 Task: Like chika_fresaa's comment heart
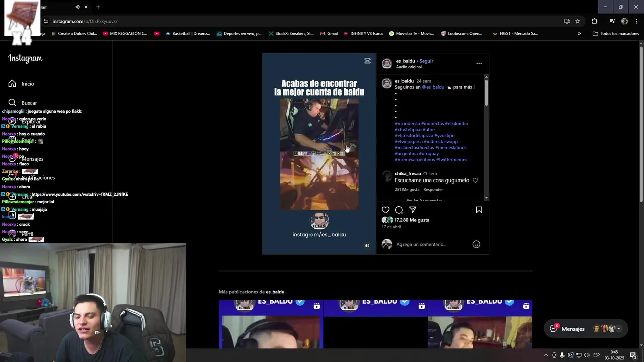tap(475, 180)
